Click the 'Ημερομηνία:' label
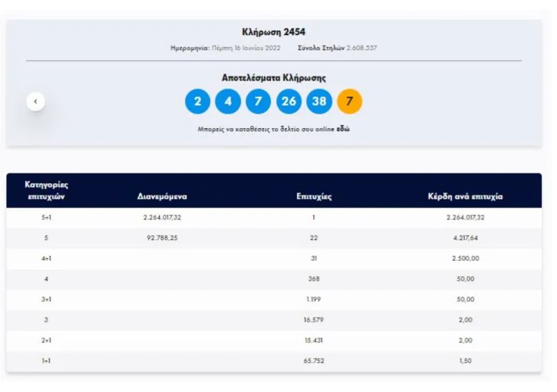 coord(190,48)
